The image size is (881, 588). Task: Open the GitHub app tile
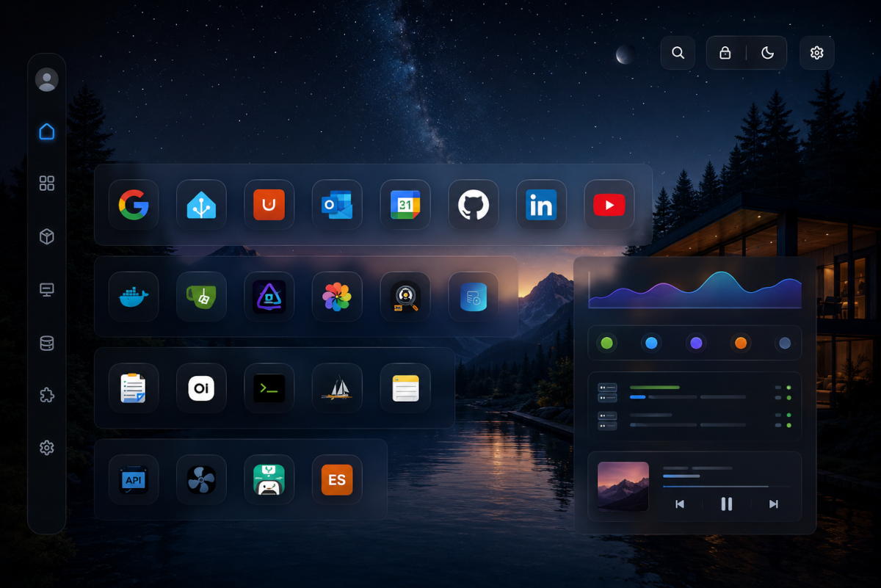[x=474, y=205]
